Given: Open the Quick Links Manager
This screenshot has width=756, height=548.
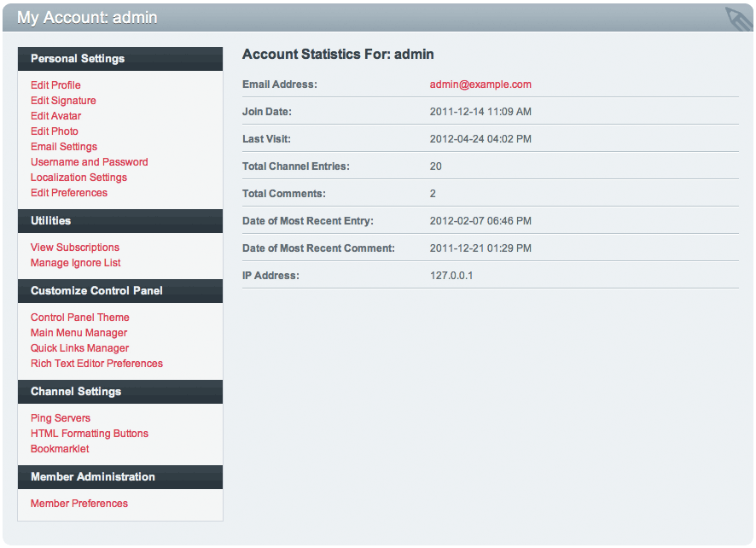Looking at the screenshot, I should click(79, 347).
